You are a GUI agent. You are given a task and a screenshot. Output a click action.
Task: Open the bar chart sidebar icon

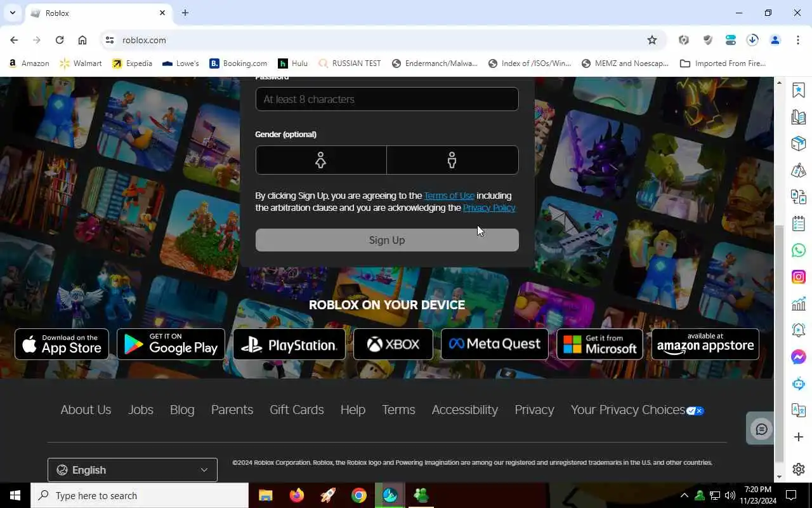(799, 304)
